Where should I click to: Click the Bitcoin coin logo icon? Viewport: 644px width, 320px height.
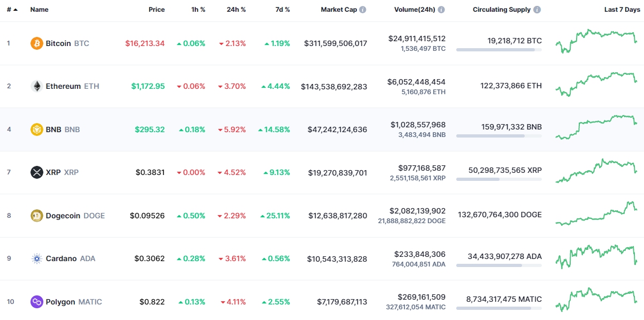(x=37, y=43)
